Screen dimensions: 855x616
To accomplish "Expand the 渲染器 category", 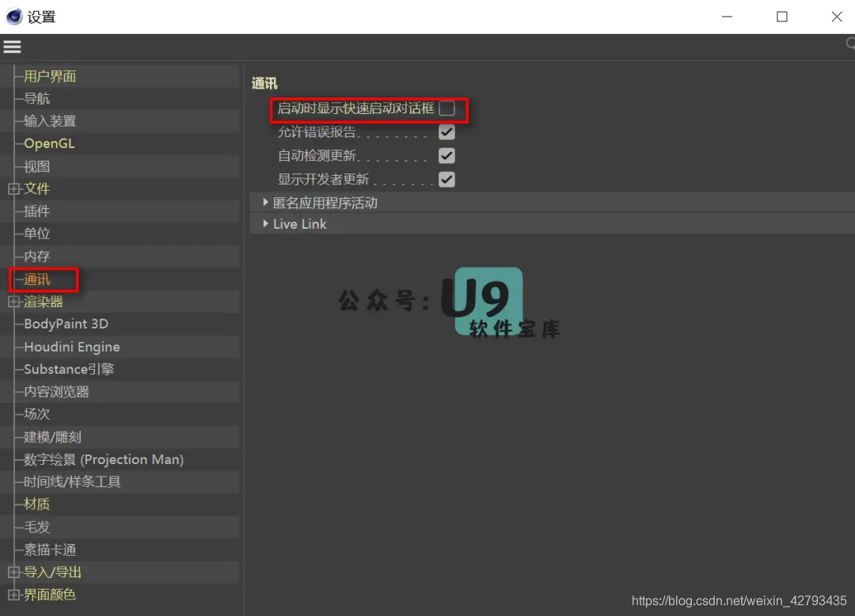I will coord(13,301).
